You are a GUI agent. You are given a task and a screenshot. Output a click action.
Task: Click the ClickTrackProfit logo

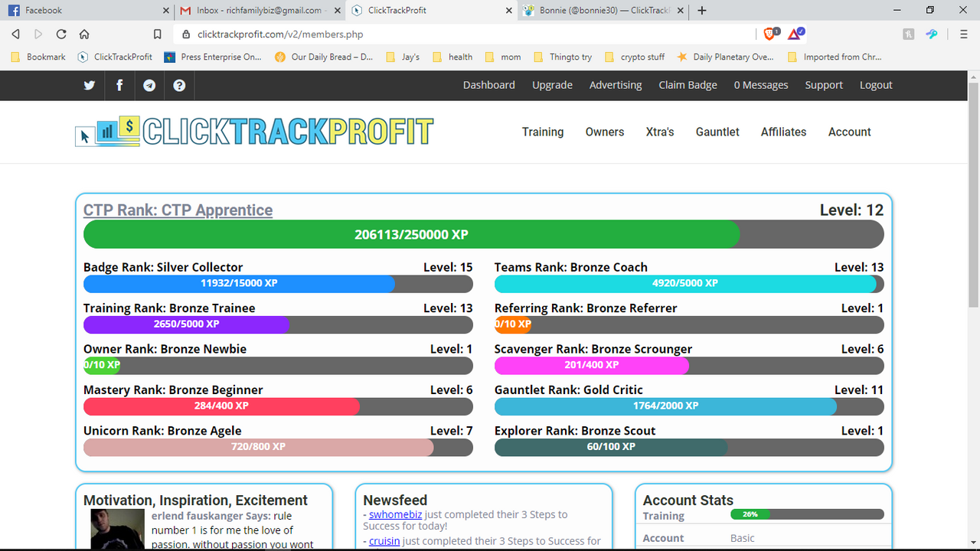tap(254, 132)
